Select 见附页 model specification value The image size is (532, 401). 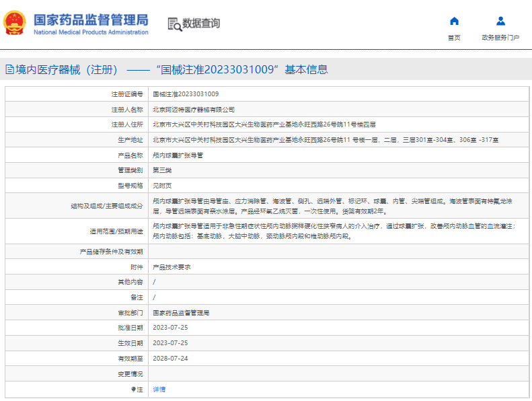[162, 186]
